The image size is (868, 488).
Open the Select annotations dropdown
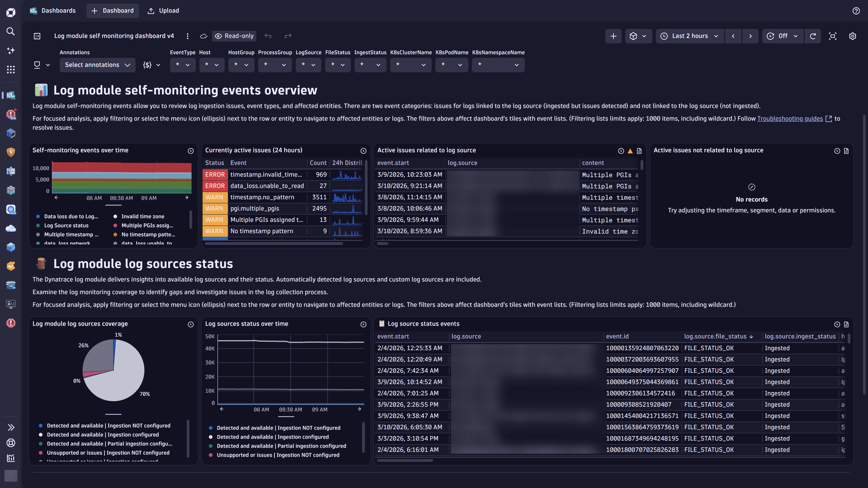[97, 65]
